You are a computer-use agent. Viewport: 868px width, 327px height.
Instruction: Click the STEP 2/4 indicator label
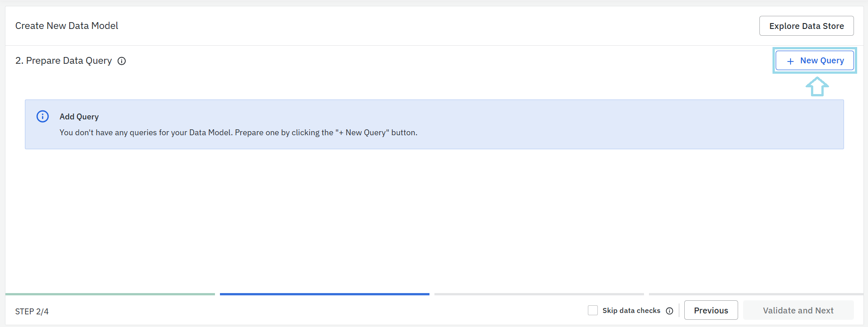pyautogui.click(x=32, y=312)
